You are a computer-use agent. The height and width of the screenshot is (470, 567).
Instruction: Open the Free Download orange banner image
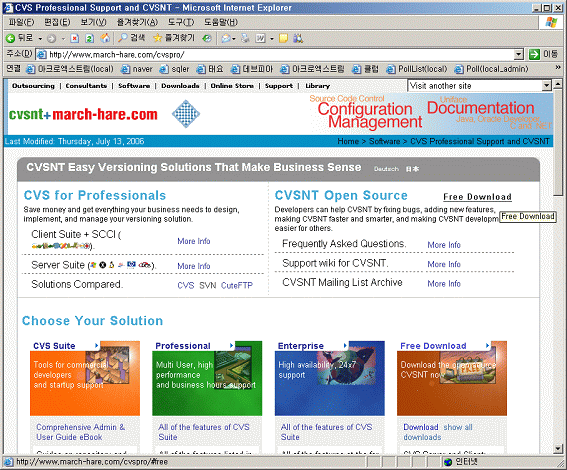point(452,378)
